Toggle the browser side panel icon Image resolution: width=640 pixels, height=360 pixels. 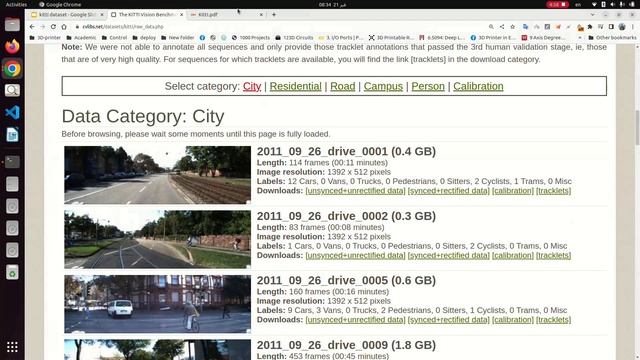point(611,27)
